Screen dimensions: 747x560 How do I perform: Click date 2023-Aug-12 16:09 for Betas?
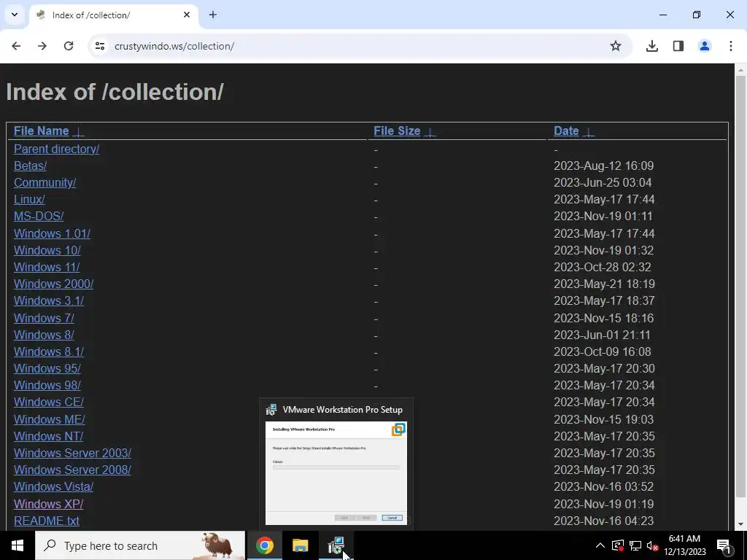603,166
